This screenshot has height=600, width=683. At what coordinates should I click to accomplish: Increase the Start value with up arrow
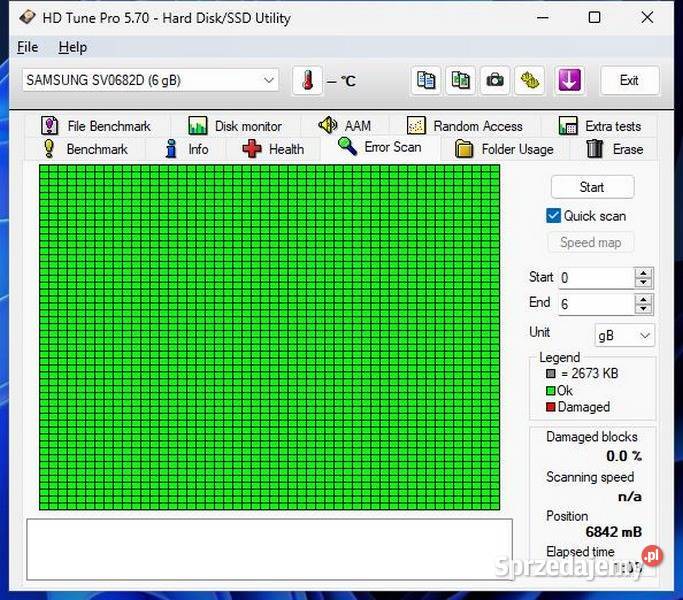coord(643,273)
